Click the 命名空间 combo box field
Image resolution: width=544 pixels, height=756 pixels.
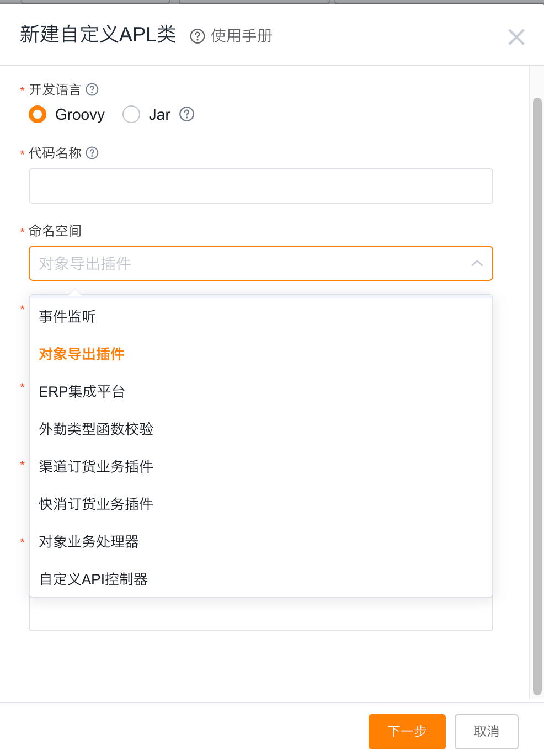click(x=248, y=264)
